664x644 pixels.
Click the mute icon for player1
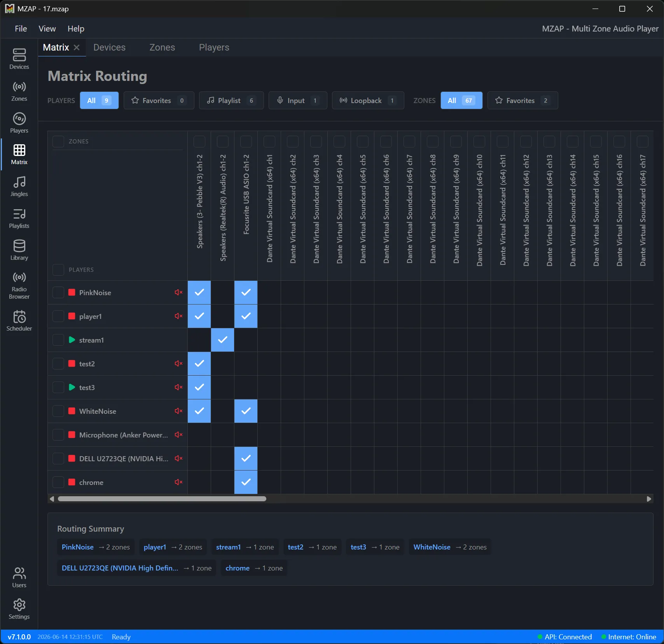(x=178, y=316)
